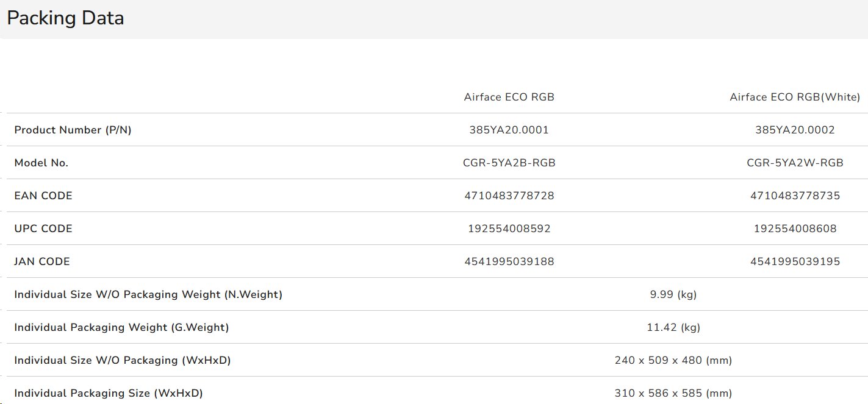Viewport: 868px width, 404px height.
Task: Select the Airface ECO RGB column header
Action: click(509, 97)
